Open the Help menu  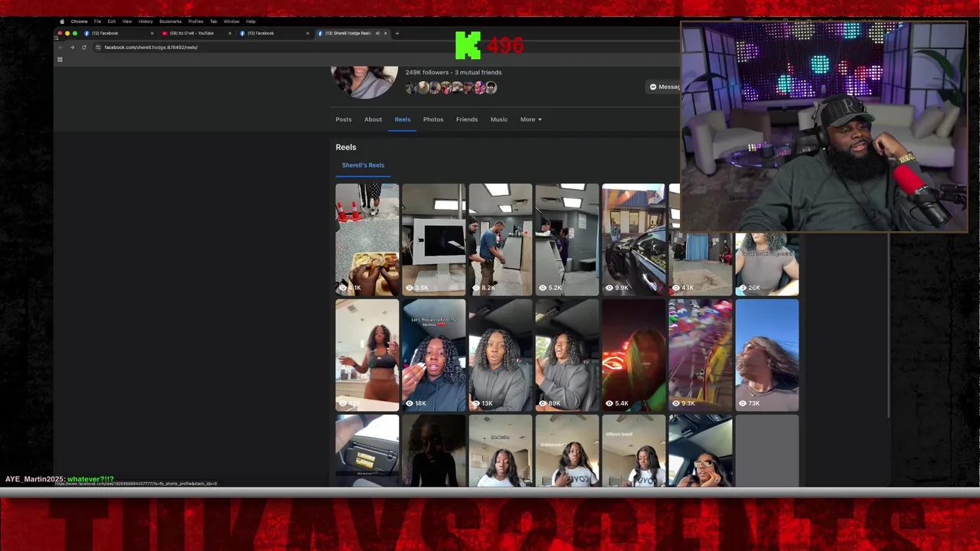tap(250, 21)
